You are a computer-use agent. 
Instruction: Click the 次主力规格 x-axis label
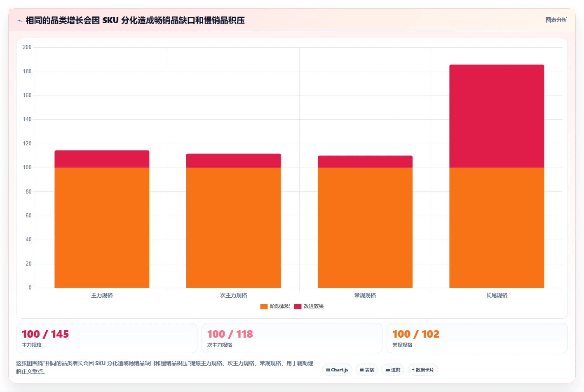click(233, 295)
